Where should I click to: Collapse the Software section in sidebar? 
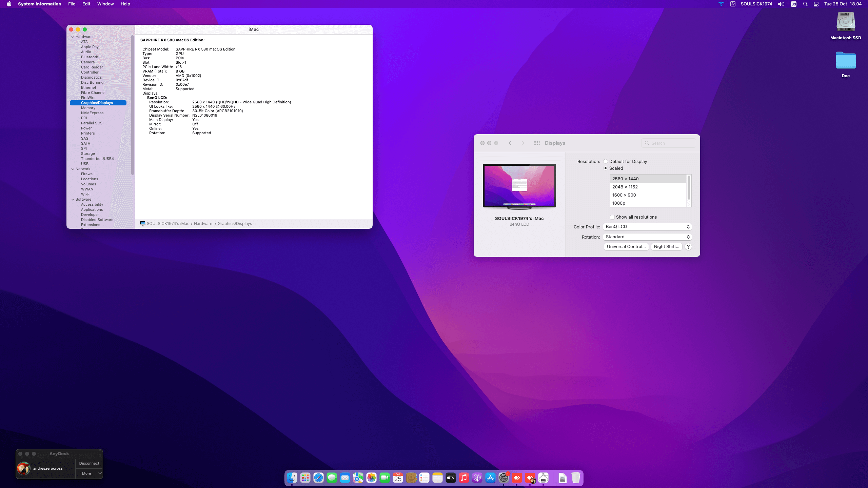coord(73,199)
